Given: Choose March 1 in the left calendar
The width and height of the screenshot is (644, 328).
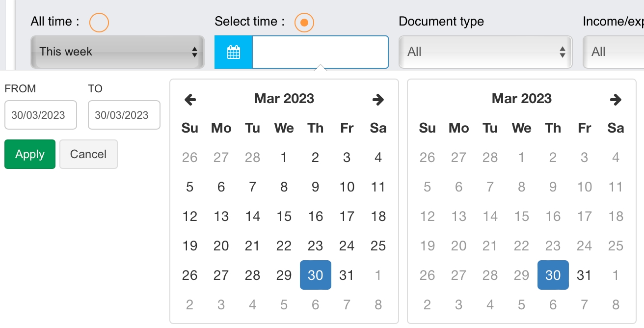Looking at the screenshot, I should [x=284, y=158].
